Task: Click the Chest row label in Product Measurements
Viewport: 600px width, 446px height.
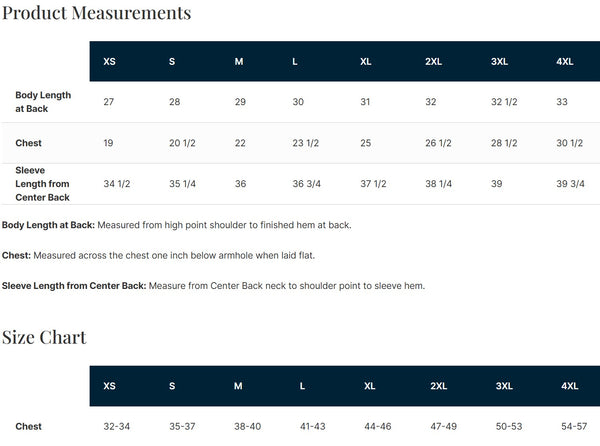Action: point(28,143)
